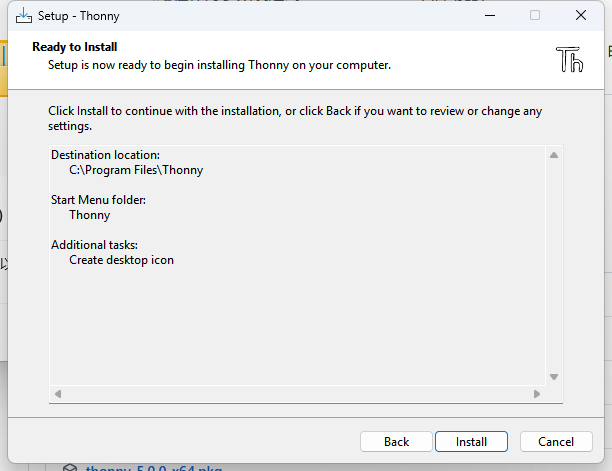The image size is (612, 471).
Task: Go back with the Back button
Action: 396,441
